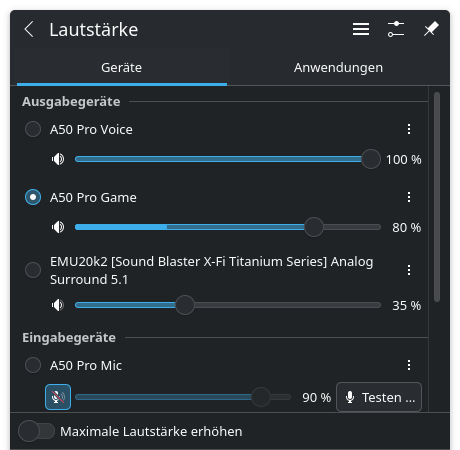Open the hamburger menu in the header

(x=361, y=29)
